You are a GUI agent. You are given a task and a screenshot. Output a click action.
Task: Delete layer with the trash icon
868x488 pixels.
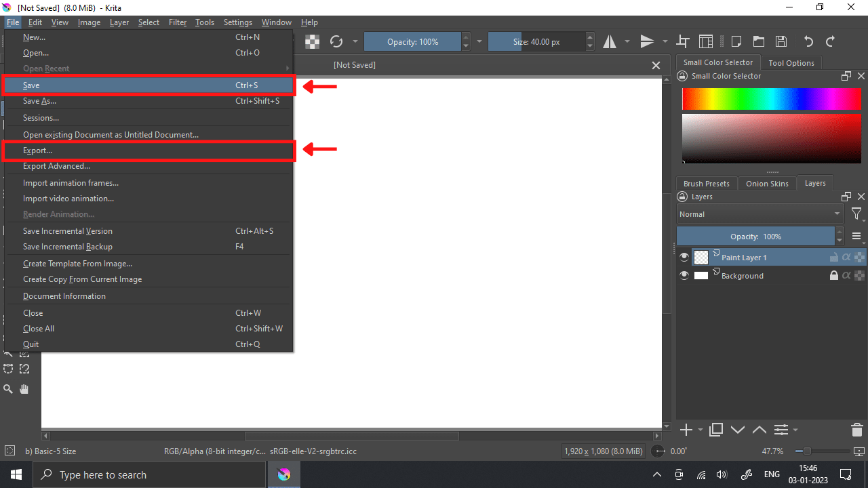click(x=856, y=430)
